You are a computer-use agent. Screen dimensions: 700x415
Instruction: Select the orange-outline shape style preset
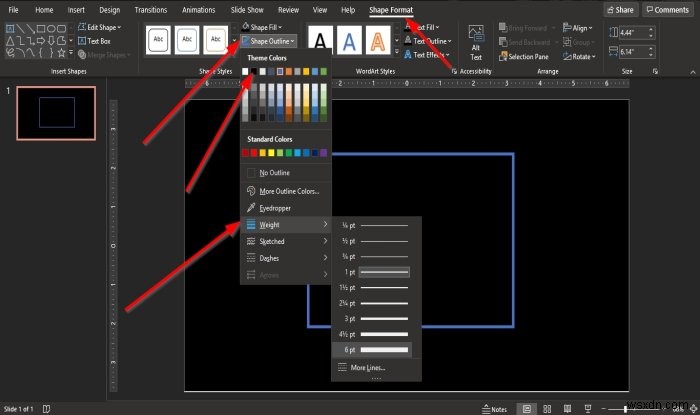click(x=216, y=40)
